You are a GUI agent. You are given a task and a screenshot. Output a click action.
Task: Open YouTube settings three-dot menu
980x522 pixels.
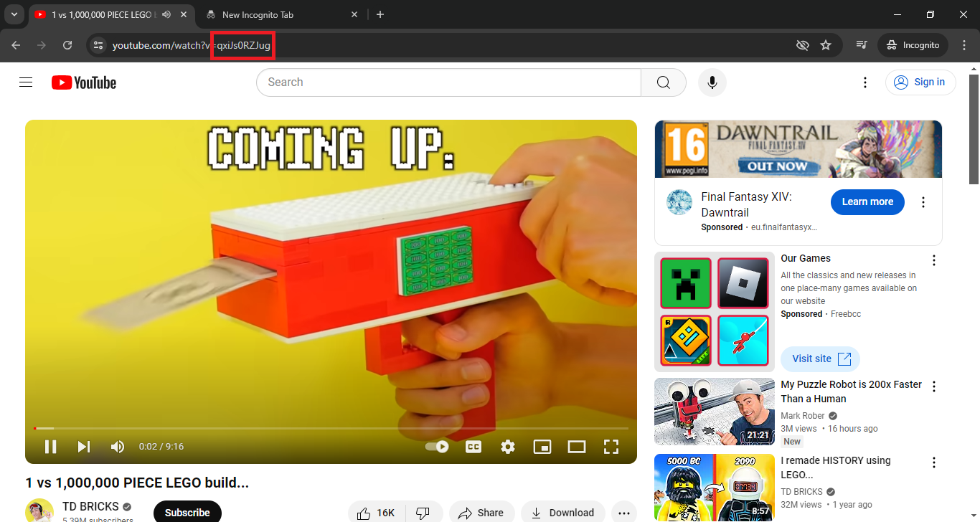pyautogui.click(x=866, y=82)
